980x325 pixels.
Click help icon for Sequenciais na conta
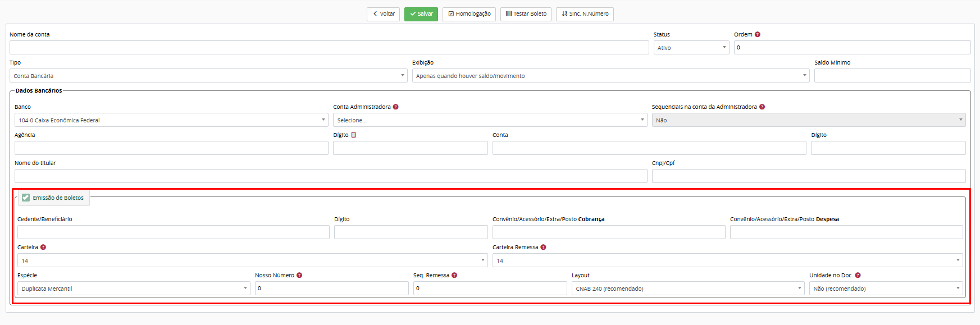[x=762, y=107]
